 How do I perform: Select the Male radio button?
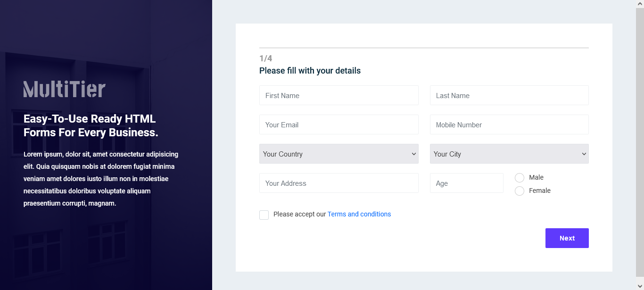click(x=520, y=178)
